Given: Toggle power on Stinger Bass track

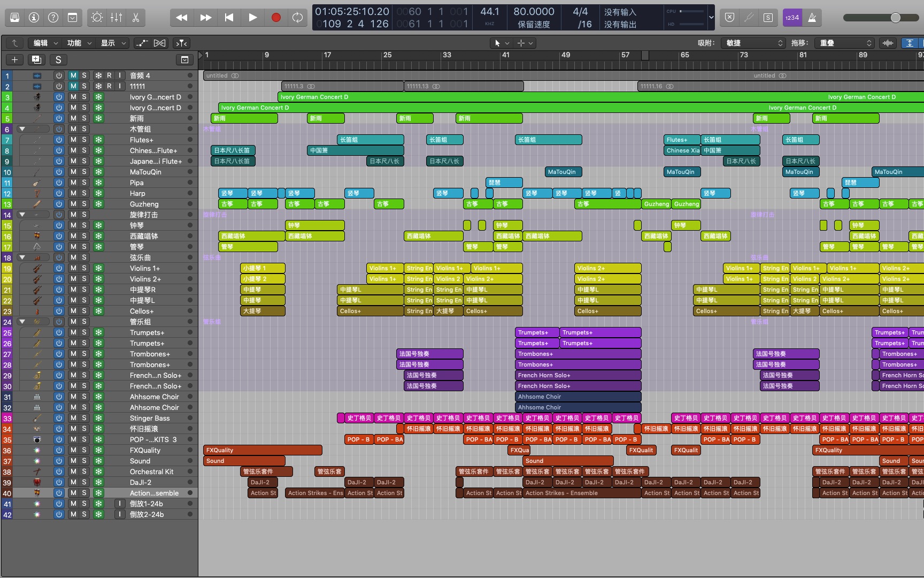Looking at the screenshot, I should coord(59,418).
